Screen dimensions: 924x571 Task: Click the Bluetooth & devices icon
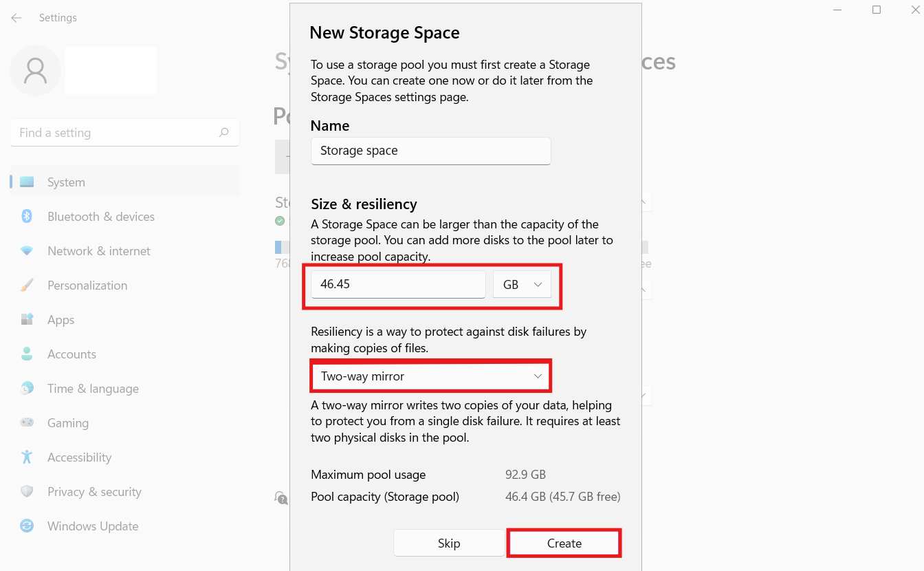point(27,217)
